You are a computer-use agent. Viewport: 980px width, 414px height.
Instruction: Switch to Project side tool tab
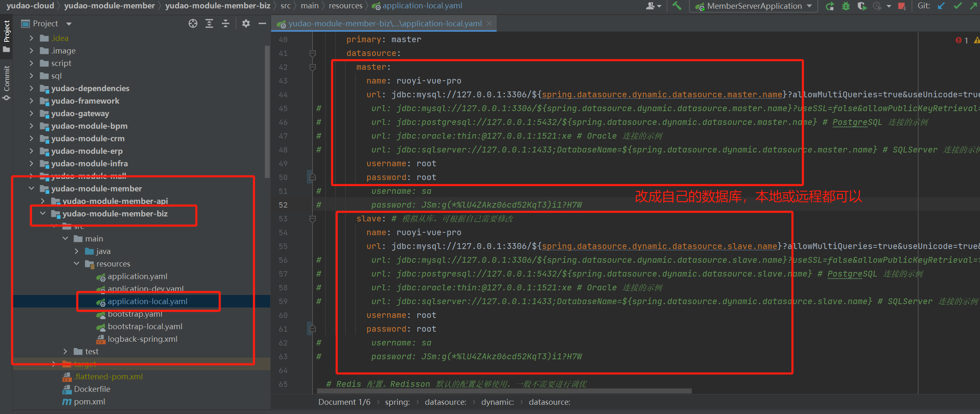(6, 36)
